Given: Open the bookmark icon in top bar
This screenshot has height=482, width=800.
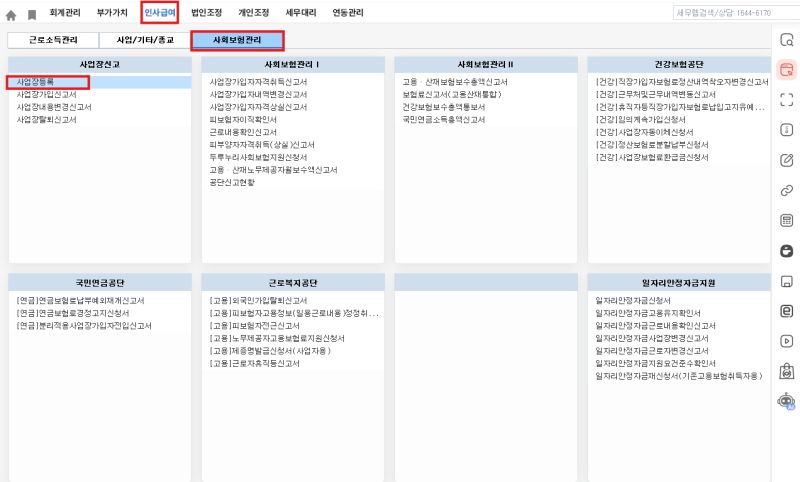Looking at the screenshot, I should (x=32, y=15).
